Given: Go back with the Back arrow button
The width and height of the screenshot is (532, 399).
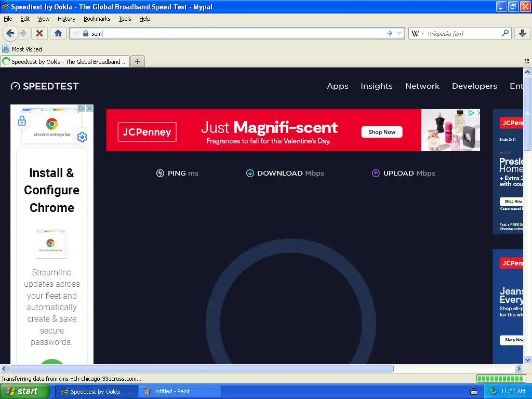Looking at the screenshot, I should coord(10,33).
